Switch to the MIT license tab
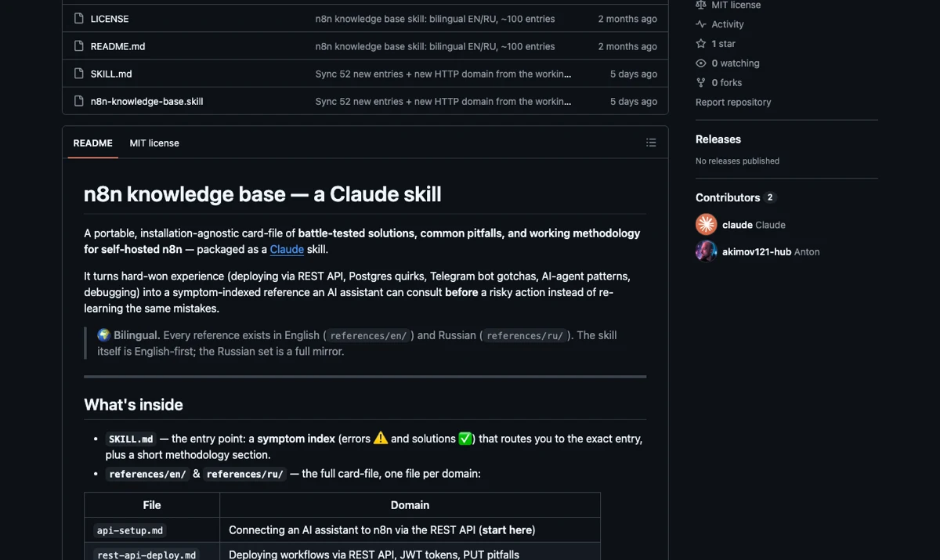This screenshot has height=560, width=940. coord(154,143)
